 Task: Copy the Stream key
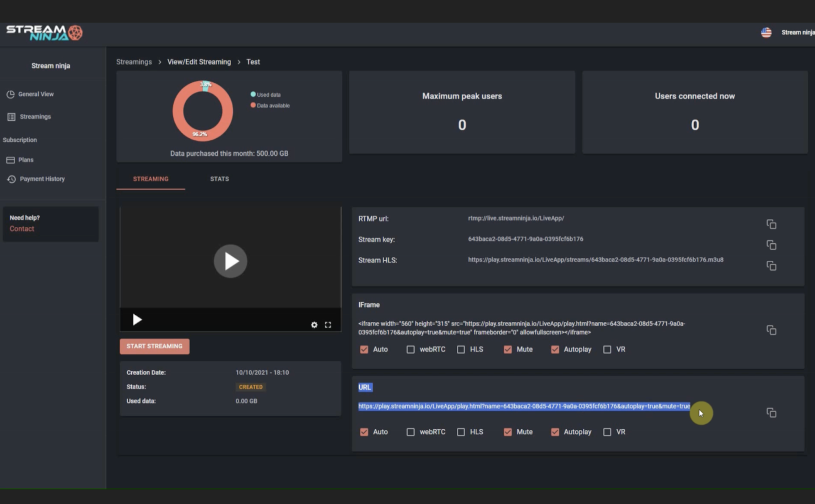[x=771, y=245]
